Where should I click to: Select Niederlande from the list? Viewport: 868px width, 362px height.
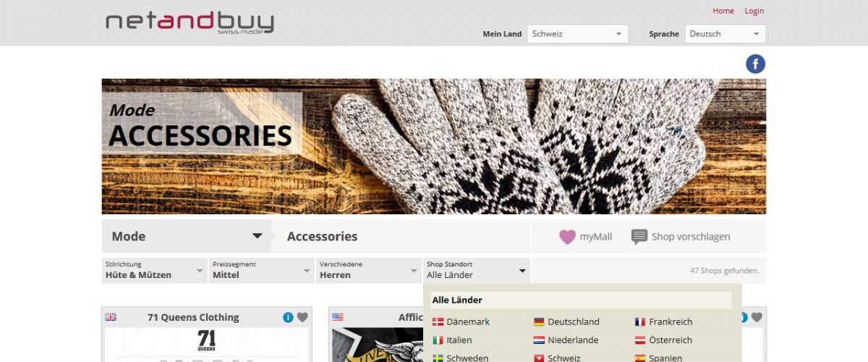[x=566, y=340]
